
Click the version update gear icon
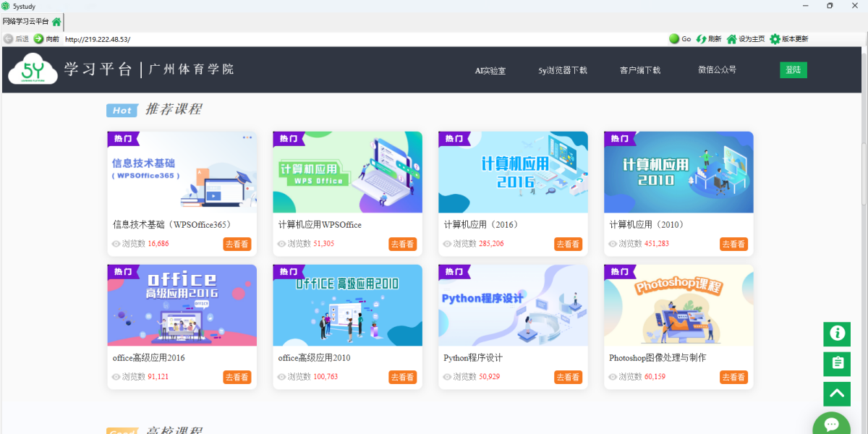(775, 39)
